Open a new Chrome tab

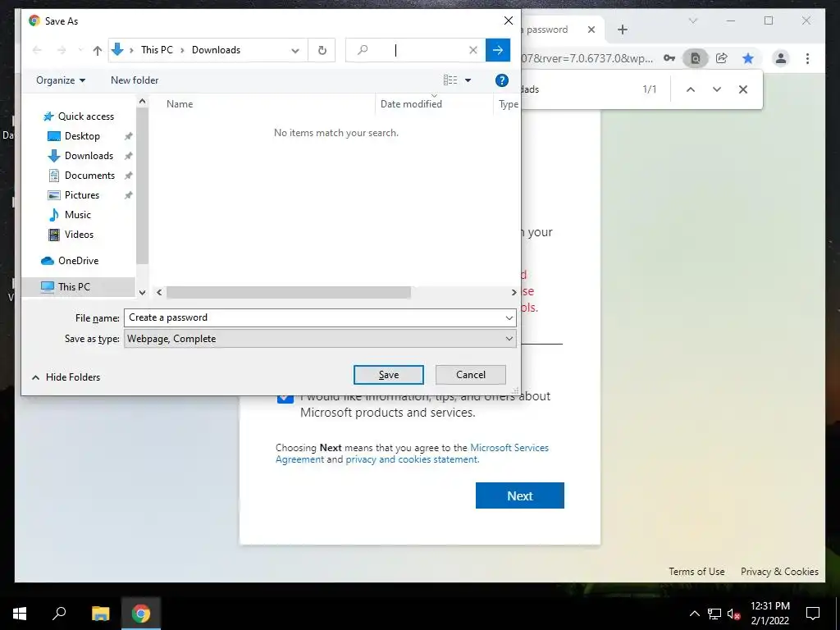[623, 30]
